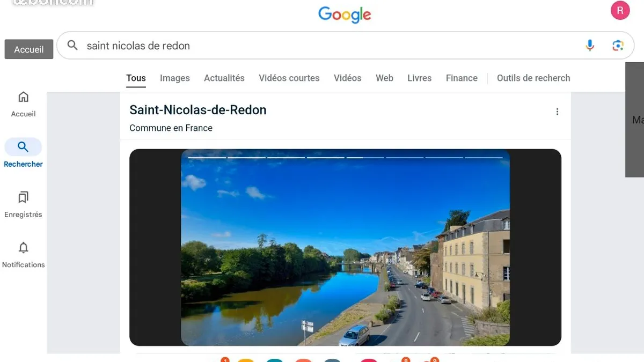Open the Livres tab

click(420, 78)
